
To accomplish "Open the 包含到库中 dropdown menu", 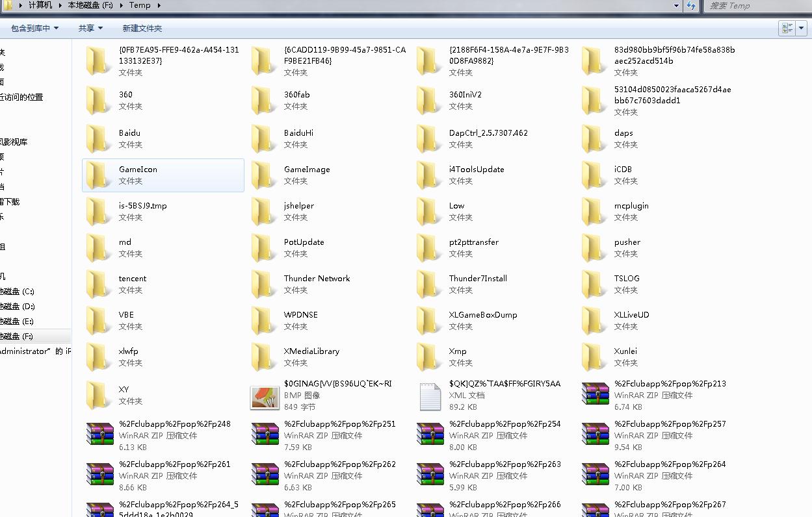I will [x=35, y=29].
